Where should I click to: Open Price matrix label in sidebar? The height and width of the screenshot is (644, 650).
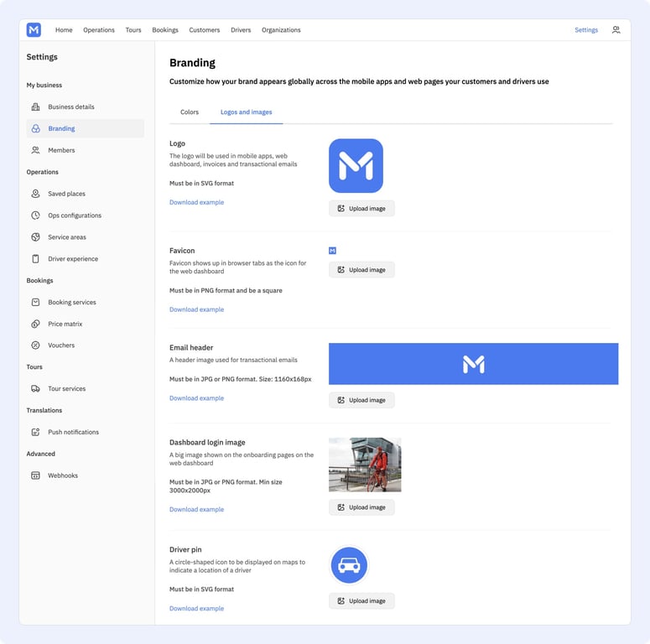tap(65, 324)
